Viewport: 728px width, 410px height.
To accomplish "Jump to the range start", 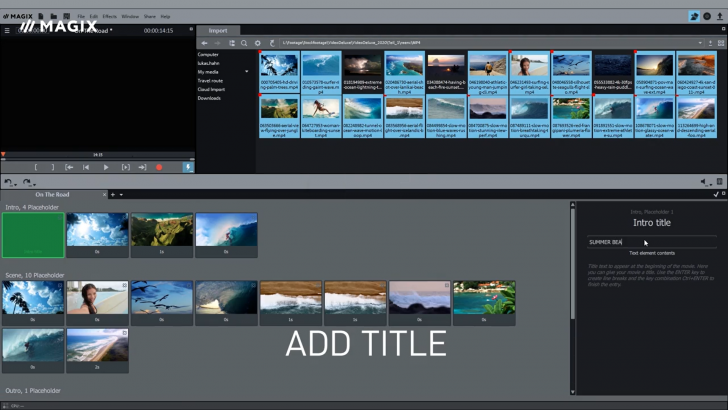I will click(x=69, y=167).
